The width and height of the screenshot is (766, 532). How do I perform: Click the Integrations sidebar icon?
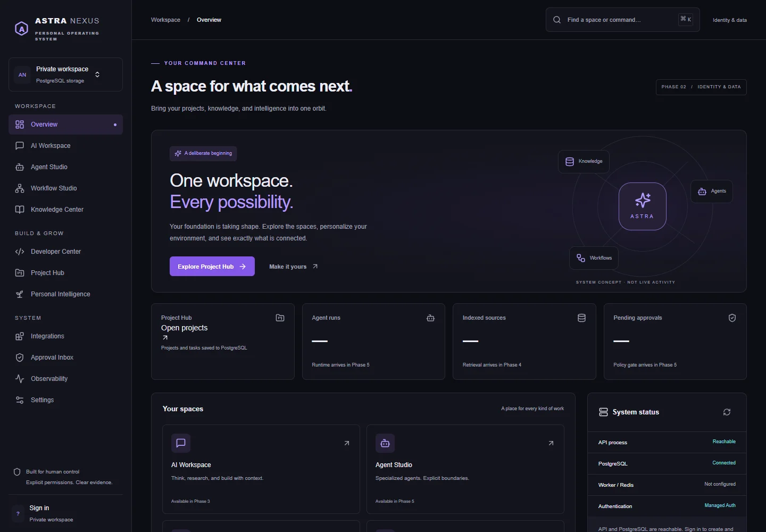[x=20, y=336]
